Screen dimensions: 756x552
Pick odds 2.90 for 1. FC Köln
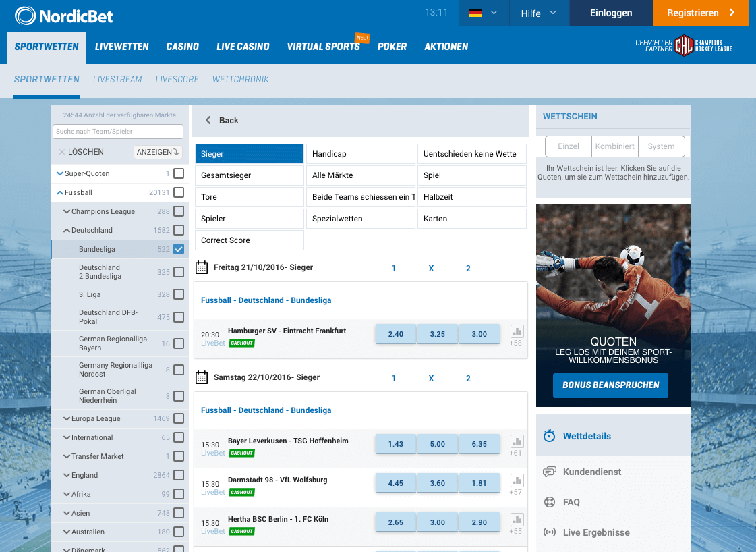(479, 522)
